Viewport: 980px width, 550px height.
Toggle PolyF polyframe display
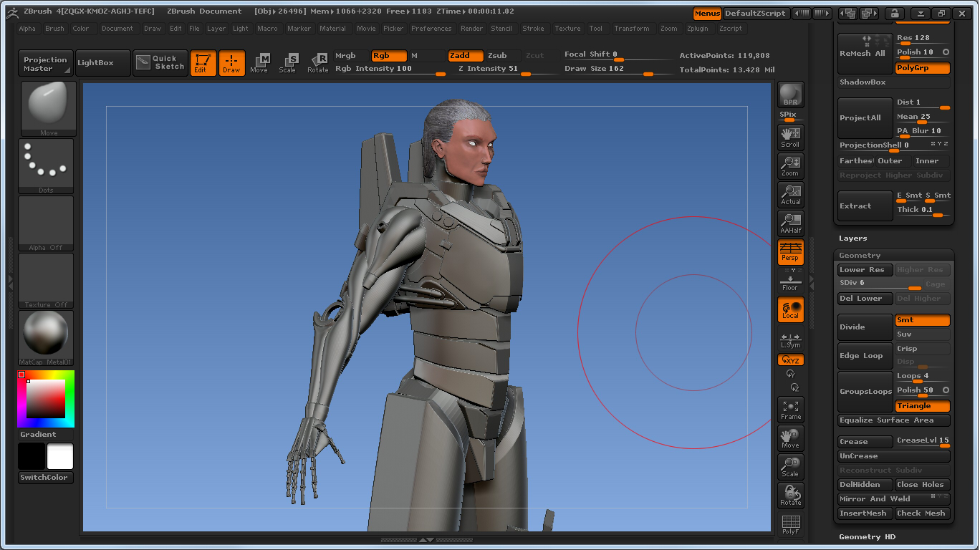click(791, 524)
